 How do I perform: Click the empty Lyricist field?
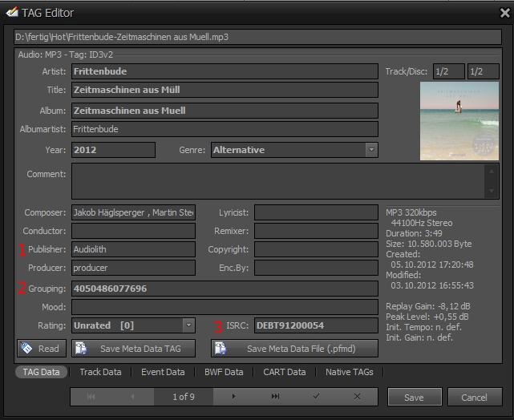(316, 212)
